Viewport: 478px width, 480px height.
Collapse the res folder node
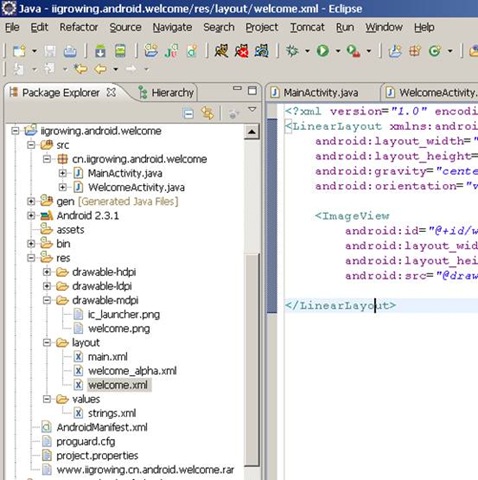(x=31, y=258)
